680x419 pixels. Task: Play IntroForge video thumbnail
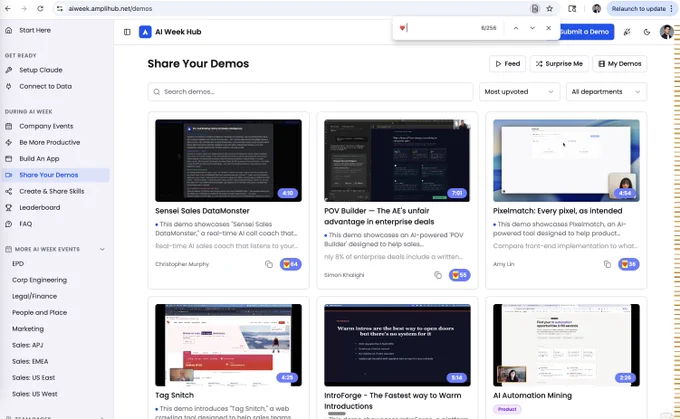coord(397,345)
